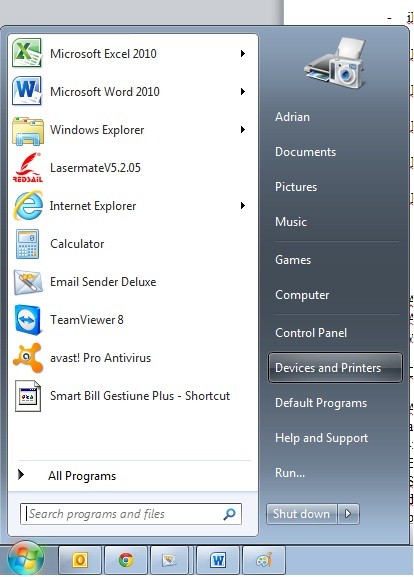
Task: Expand the Windows Explorer jump list arrow
Action: 243,130
